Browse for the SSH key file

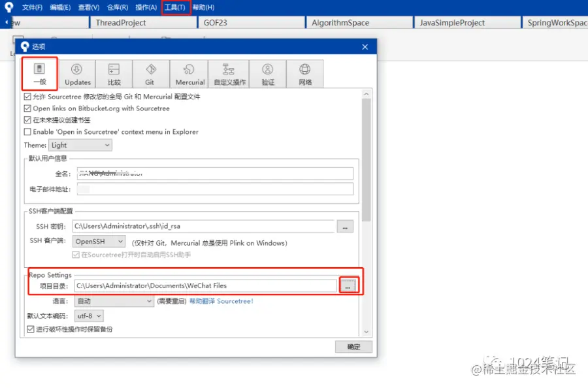point(345,227)
